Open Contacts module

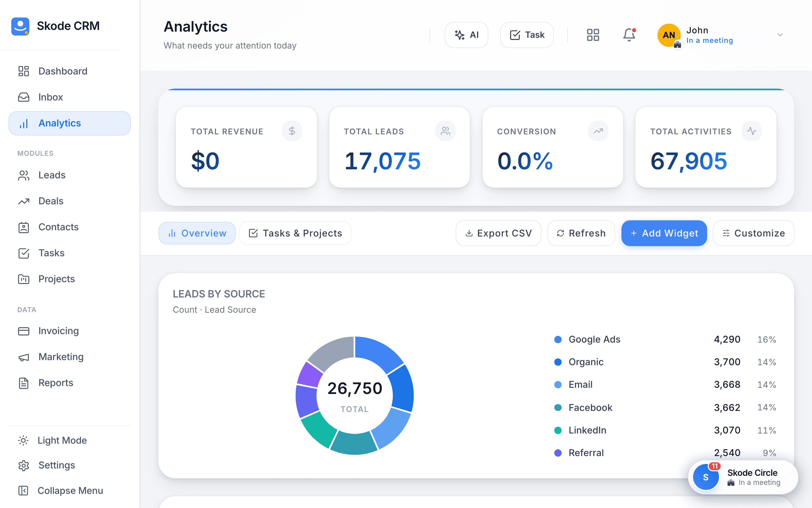(x=69, y=227)
